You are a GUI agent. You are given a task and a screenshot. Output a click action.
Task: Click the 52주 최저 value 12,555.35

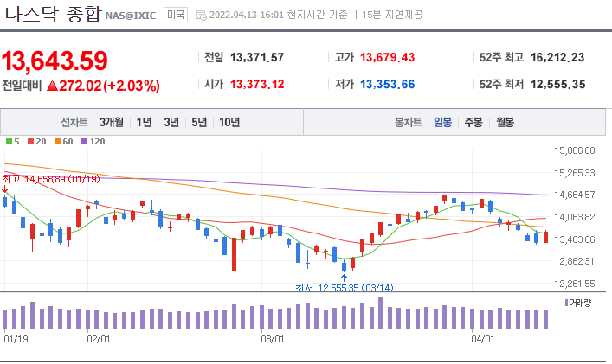point(558,84)
